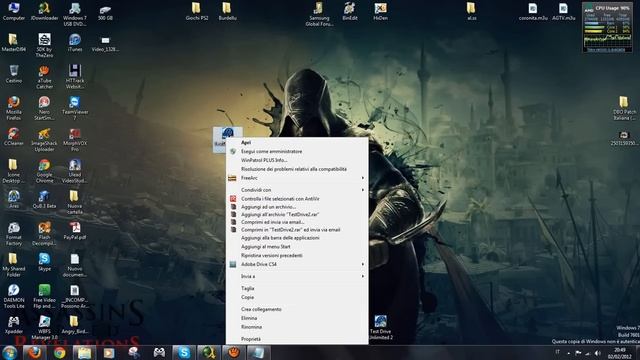Launch the Google Chrome desktop shortcut
Viewport: 640px width, 360px height.
click(x=44, y=171)
